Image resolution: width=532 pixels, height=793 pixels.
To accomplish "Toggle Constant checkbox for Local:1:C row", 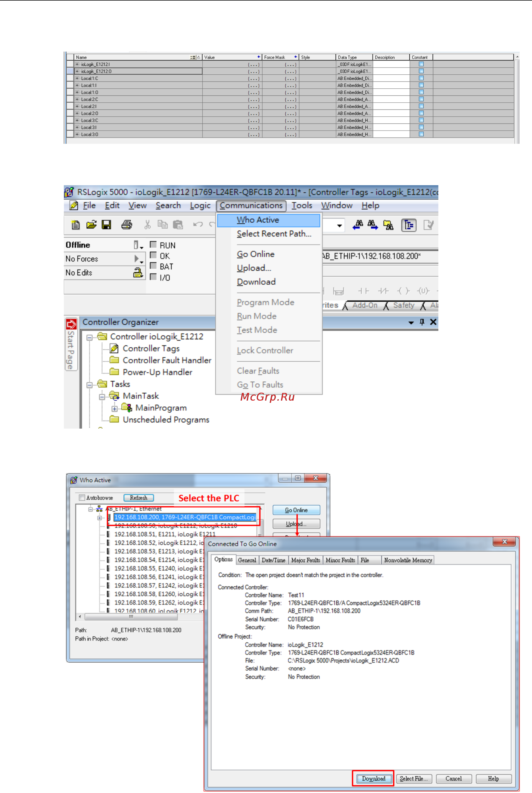I will [421, 78].
